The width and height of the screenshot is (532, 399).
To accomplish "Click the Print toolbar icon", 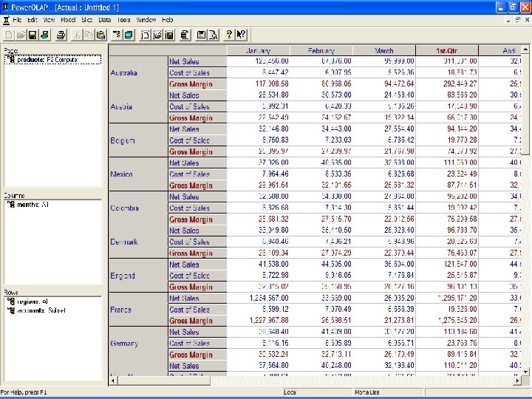I will [x=61, y=35].
